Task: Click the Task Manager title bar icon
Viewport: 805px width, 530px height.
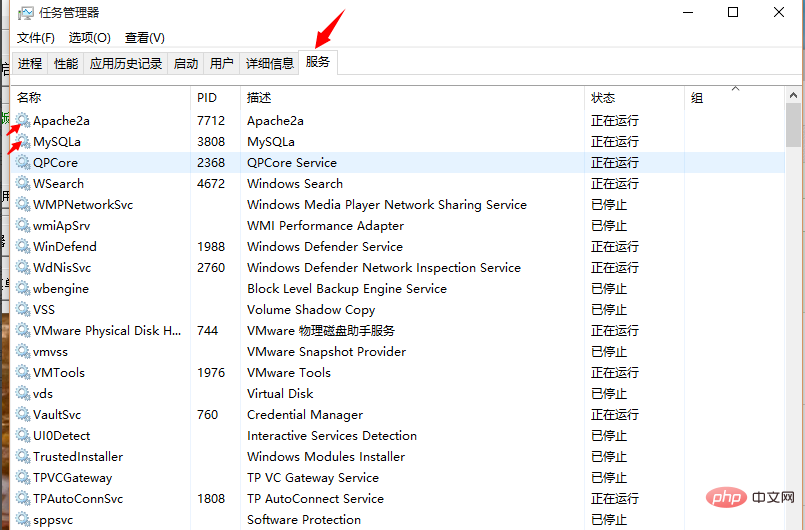Action: point(25,13)
